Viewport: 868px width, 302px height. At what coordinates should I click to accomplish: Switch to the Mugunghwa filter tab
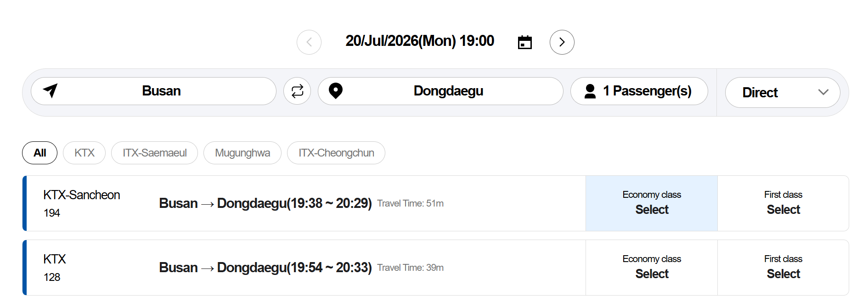pos(242,153)
